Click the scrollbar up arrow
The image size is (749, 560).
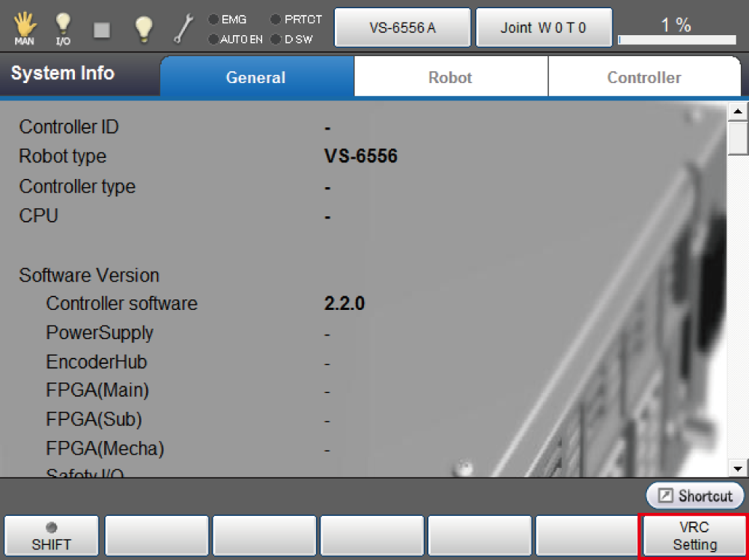[x=738, y=112]
